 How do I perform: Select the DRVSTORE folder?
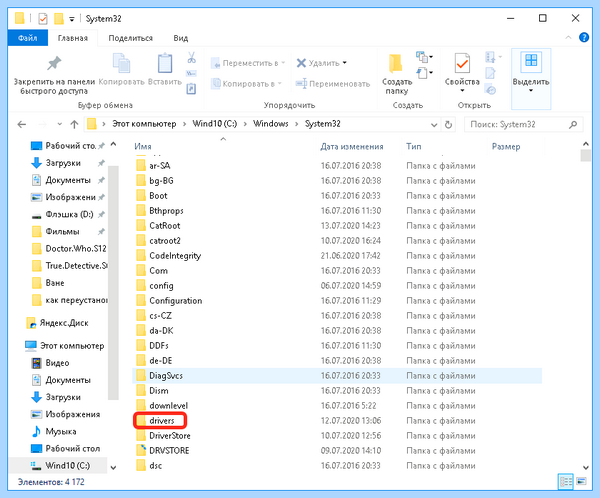click(169, 451)
